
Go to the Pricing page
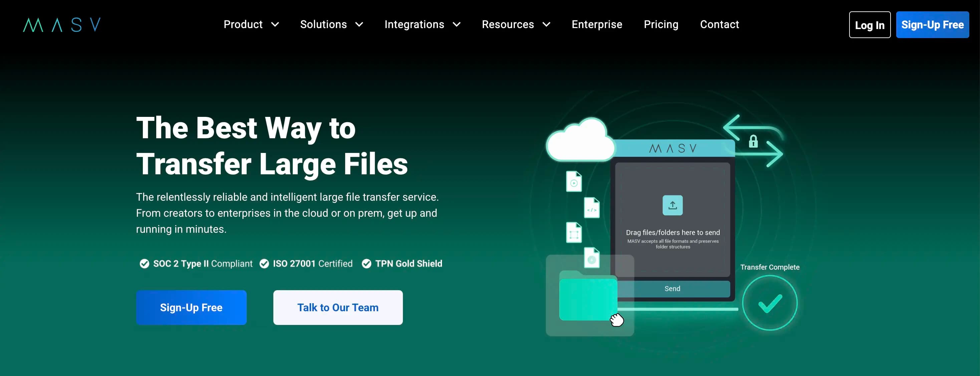click(x=661, y=24)
